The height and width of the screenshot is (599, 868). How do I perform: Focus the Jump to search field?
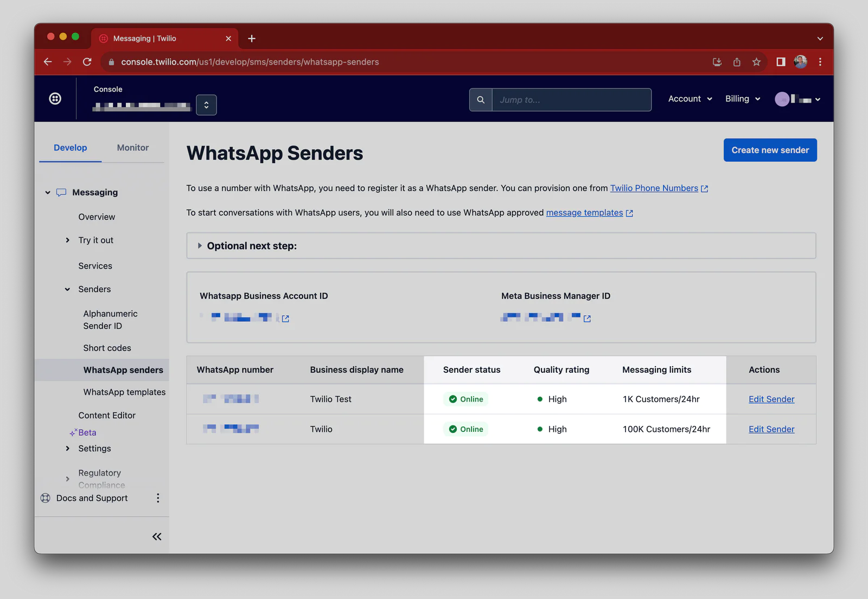click(571, 100)
